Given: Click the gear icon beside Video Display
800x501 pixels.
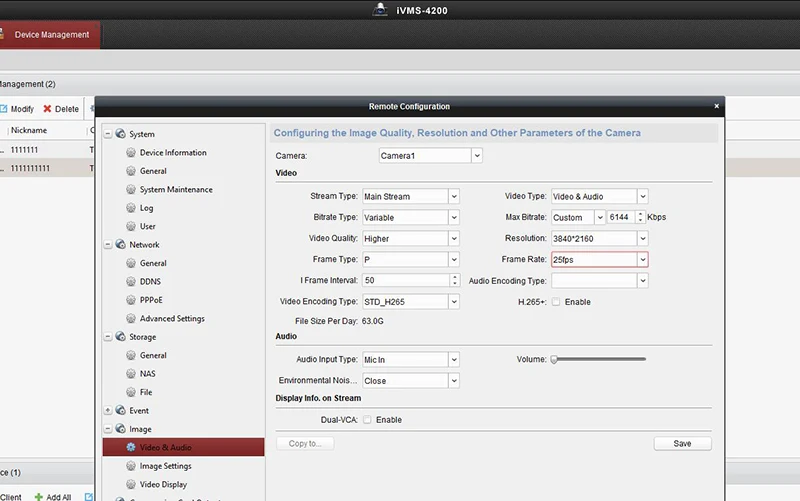Looking at the screenshot, I should pyautogui.click(x=131, y=484).
